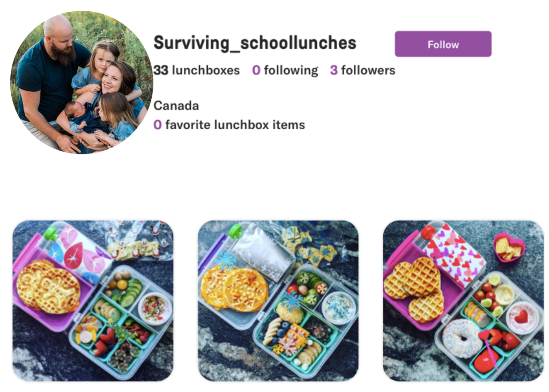
Task: Click the purple Follow button
Action: pos(443,44)
